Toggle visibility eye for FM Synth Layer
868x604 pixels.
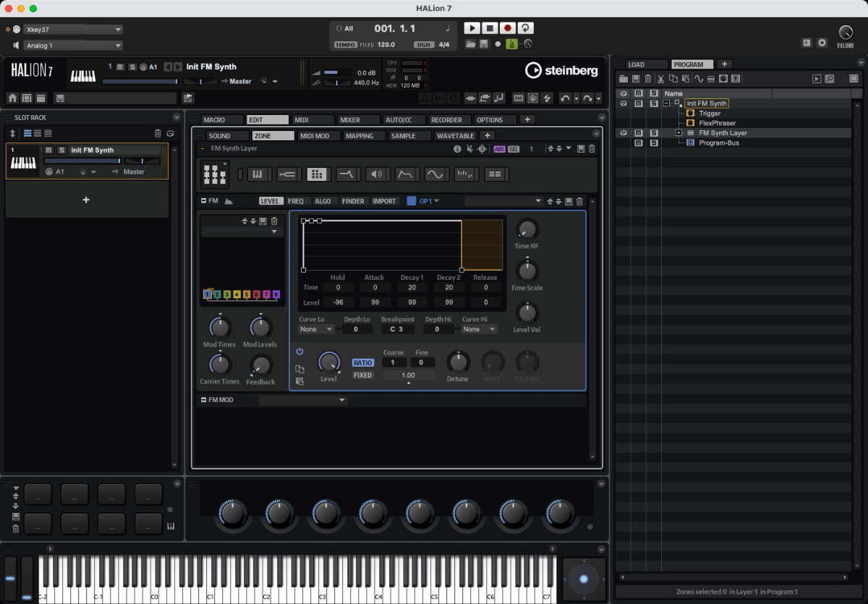pos(624,133)
